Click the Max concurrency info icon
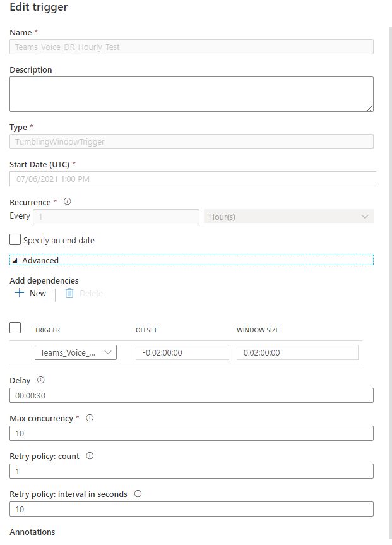 click(90, 418)
